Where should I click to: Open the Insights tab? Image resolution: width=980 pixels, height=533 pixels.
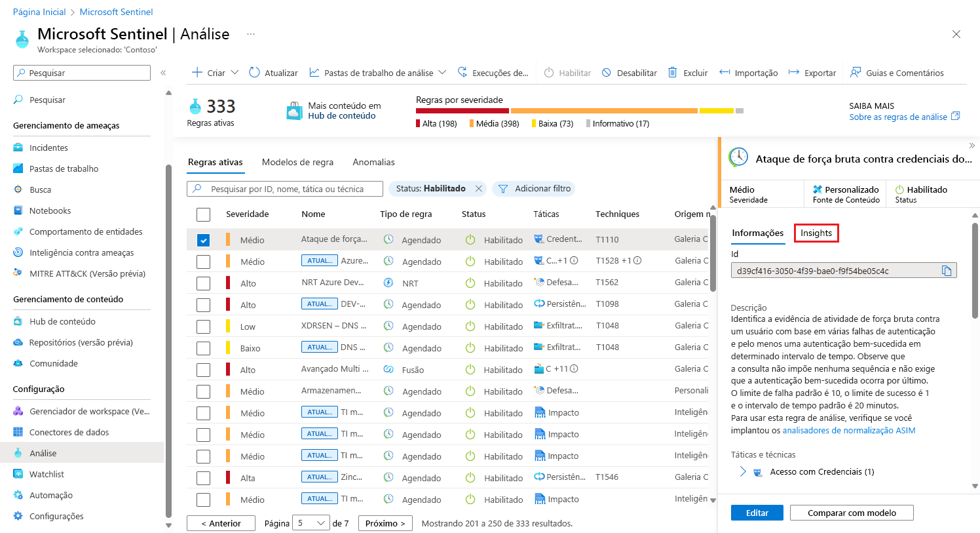coord(816,233)
